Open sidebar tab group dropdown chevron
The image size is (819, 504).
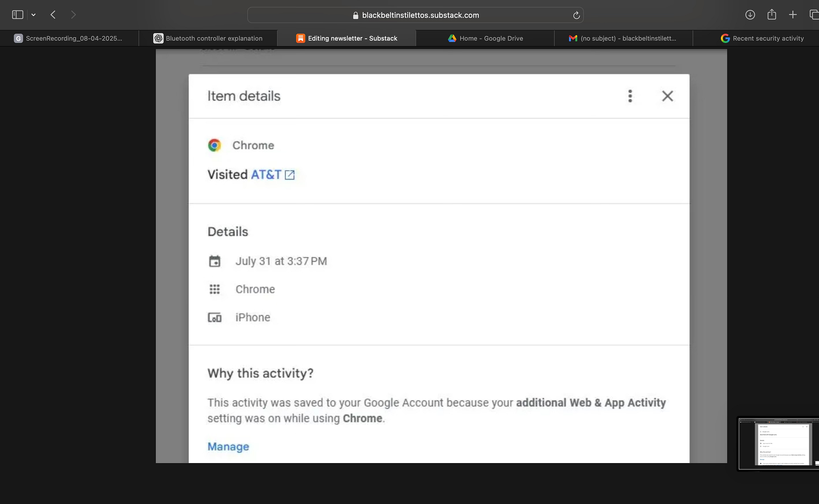click(x=33, y=15)
